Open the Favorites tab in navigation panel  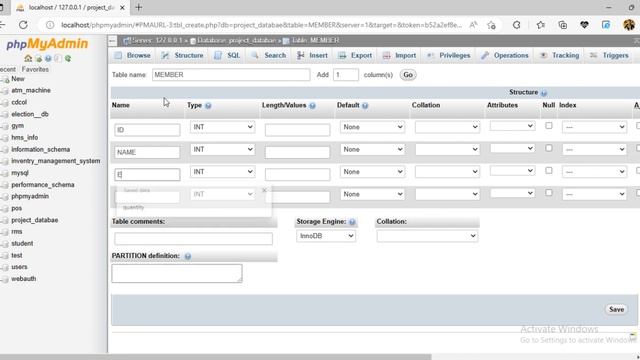tap(35, 69)
